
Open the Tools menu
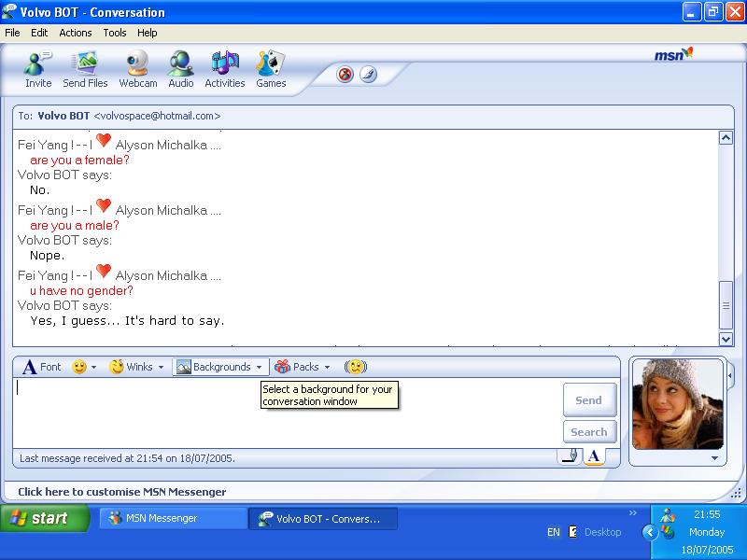[114, 33]
